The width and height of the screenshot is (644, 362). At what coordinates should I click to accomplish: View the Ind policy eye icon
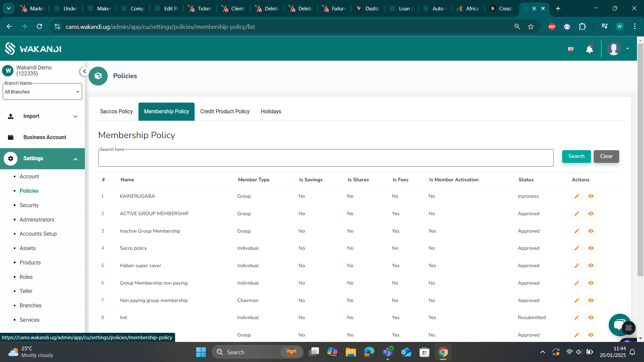point(591,317)
